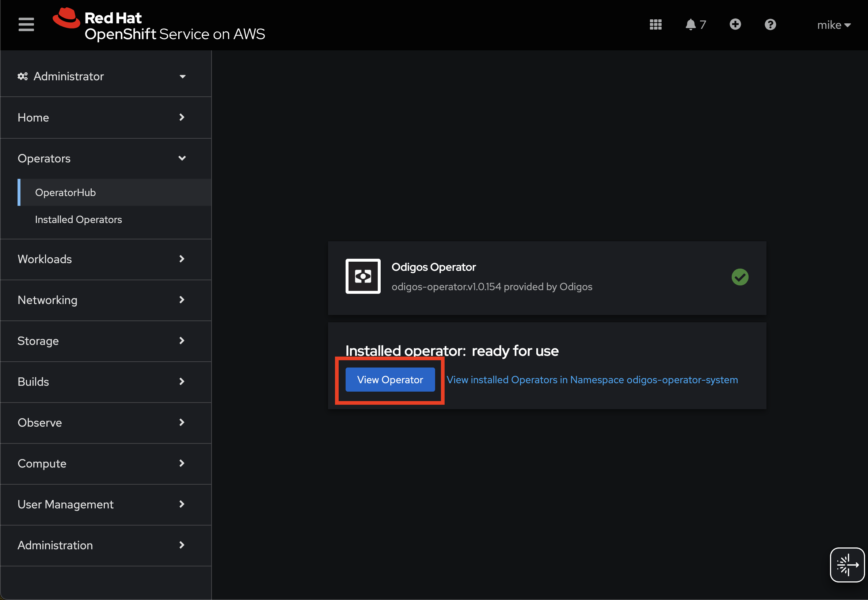
Task: Expand the Administration navigation section
Action: pos(102,545)
